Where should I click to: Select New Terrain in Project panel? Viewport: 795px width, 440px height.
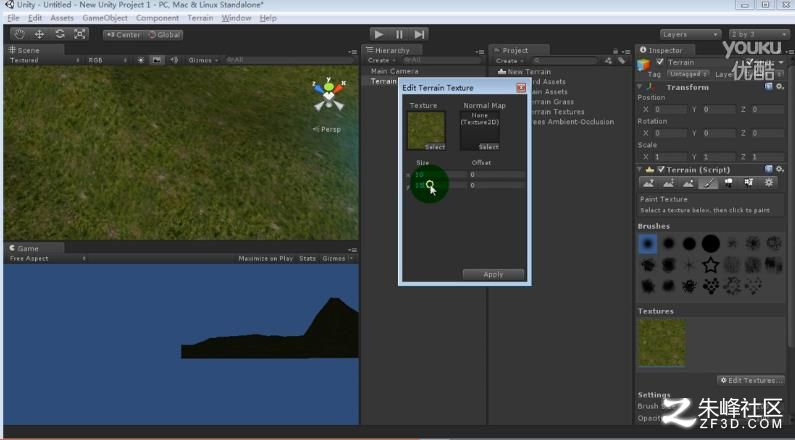pos(529,71)
